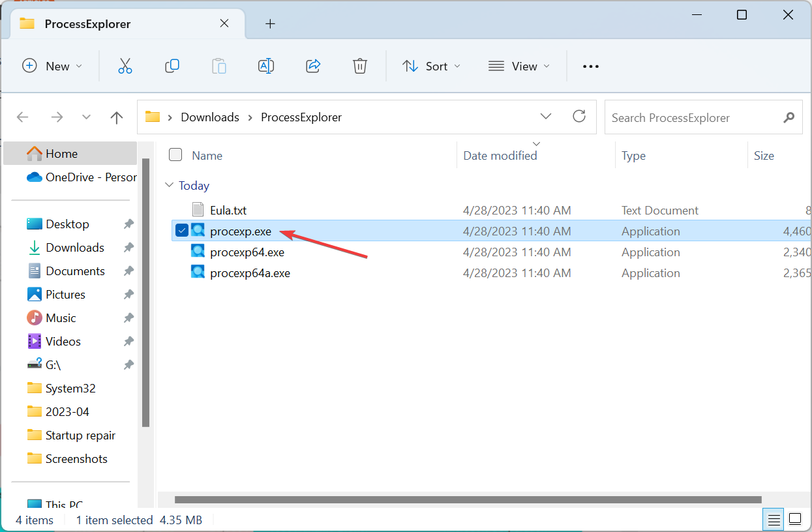Viewport: 812px width, 532px height.
Task: Click navigation pane vertical scrollbar
Action: pyautogui.click(x=146, y=292)
